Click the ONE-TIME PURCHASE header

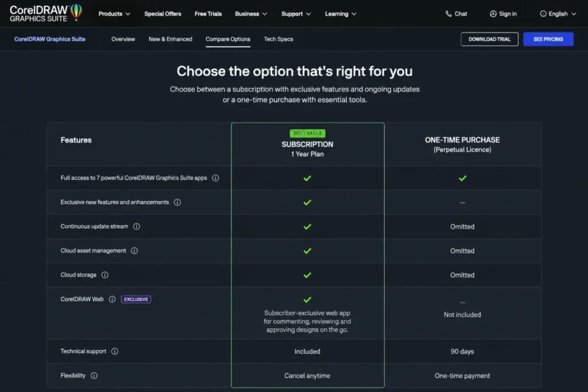coord(462,144)
